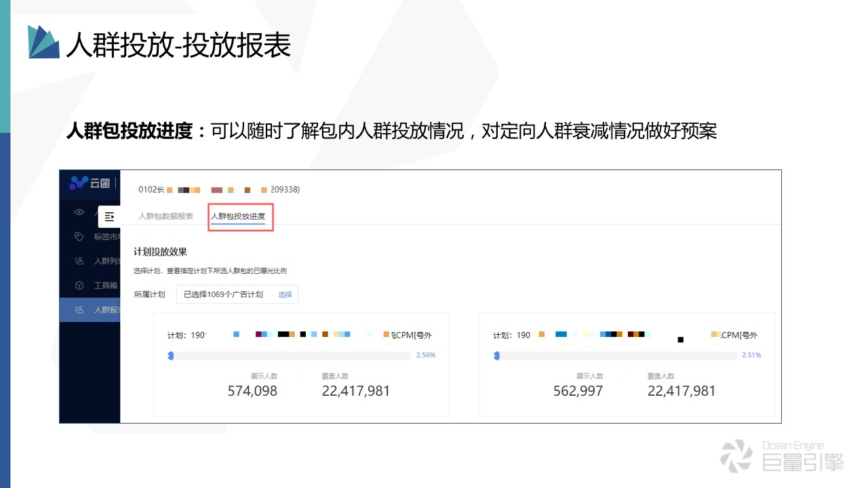Click the plan name in the 2.51% card
This screenshot has width=868, height=488.
click(625, 335)
